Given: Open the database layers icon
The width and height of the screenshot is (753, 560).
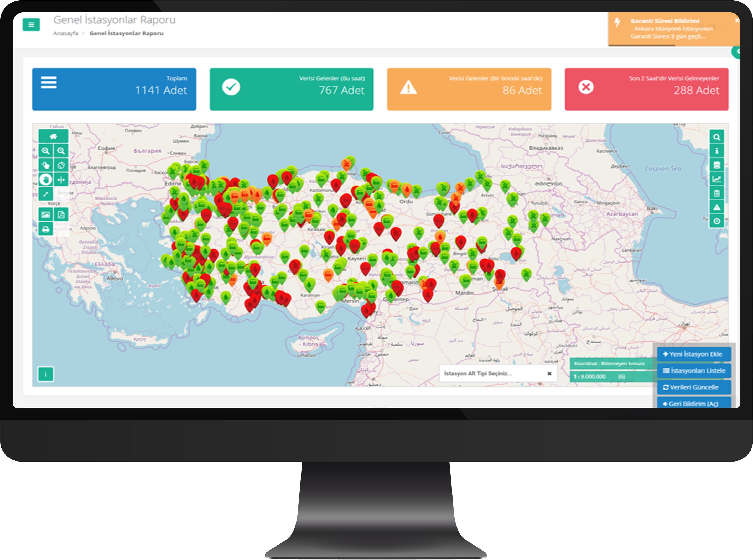Looking at the screenshot, I should 717,165.
